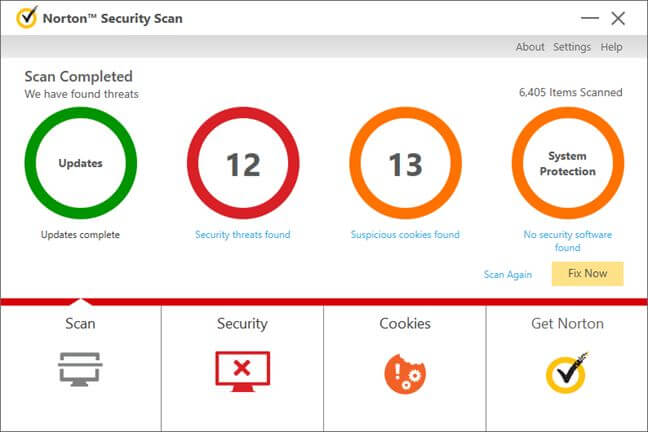648x432 pixels.
Task: Click the 6,405 Items Scanned text
Action: [570, 92]
